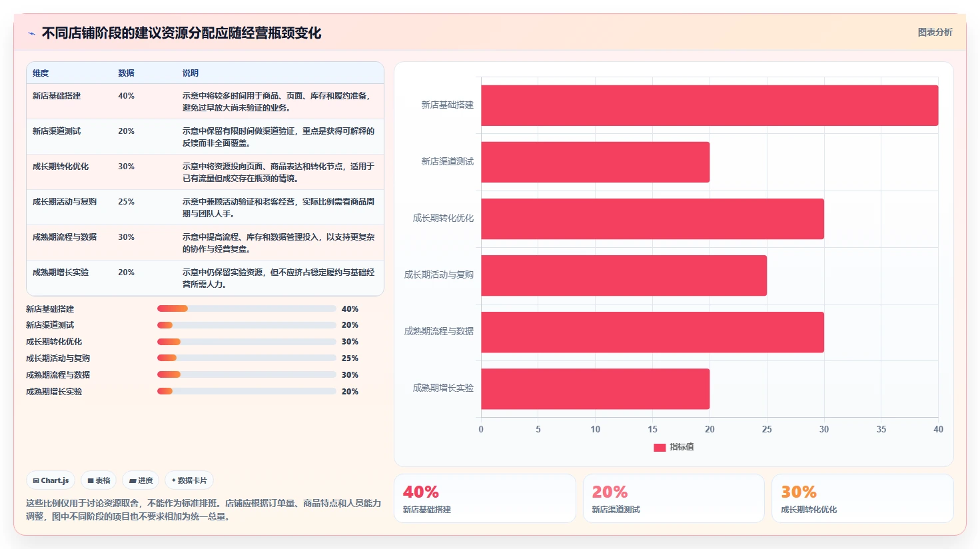This screenshot has width=980, height=549.
Task: Select the 成长期转化优化 table row cell
Action: (61, 167)
